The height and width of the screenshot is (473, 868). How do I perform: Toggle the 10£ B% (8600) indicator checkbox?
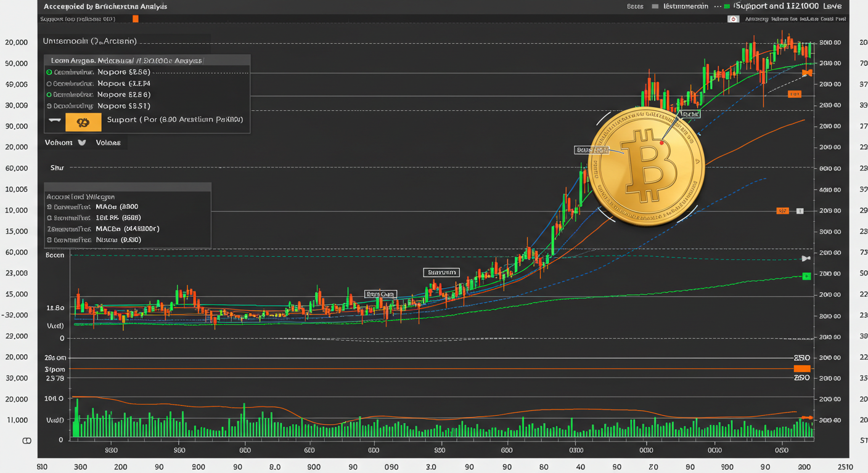pos(49,218)
